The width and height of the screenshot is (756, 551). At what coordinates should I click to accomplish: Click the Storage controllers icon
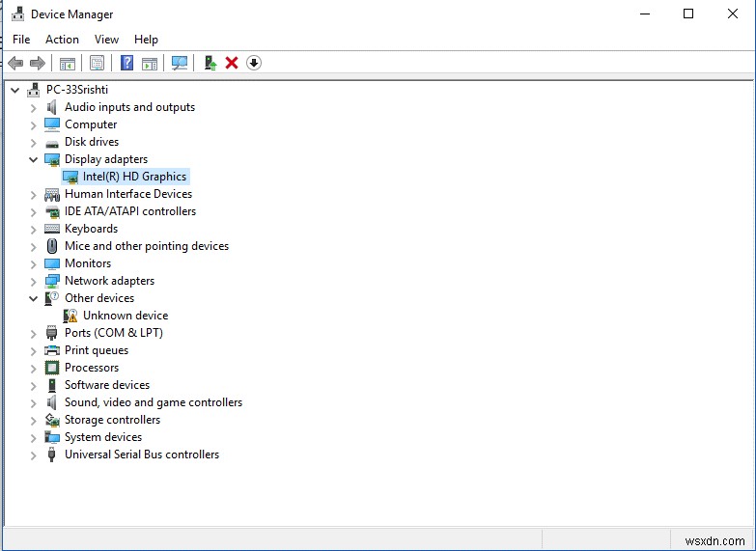51,420
